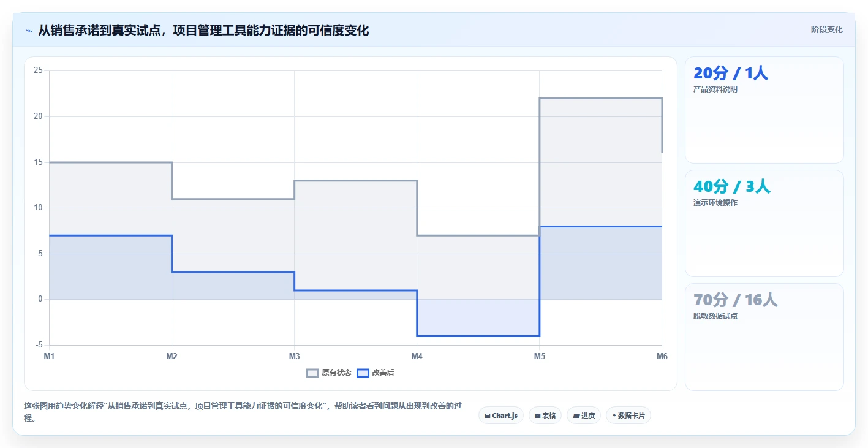Click the 表格 tag chip
This screenshot has width=868, height=448.
click(x=545, y=416)
